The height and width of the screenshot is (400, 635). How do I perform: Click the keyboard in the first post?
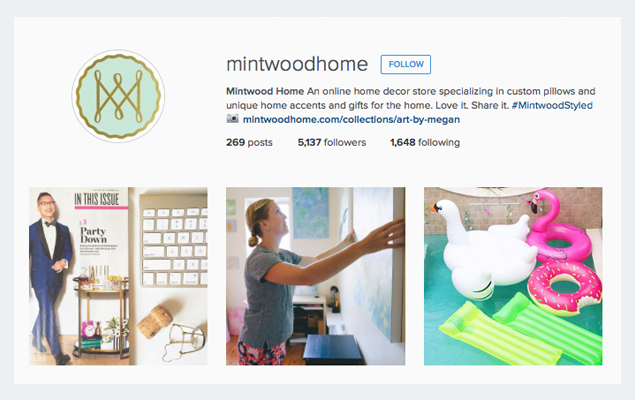(x=173, y=241)
